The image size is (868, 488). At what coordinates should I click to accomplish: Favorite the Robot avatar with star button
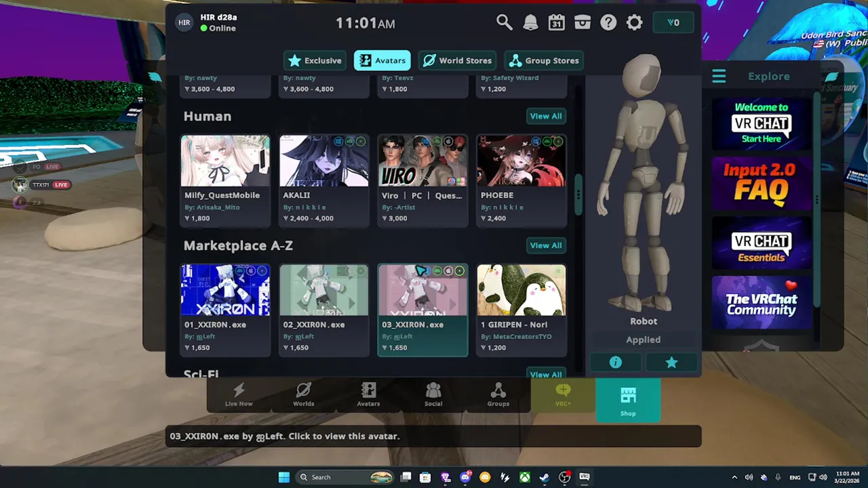[x=671, y=363]
